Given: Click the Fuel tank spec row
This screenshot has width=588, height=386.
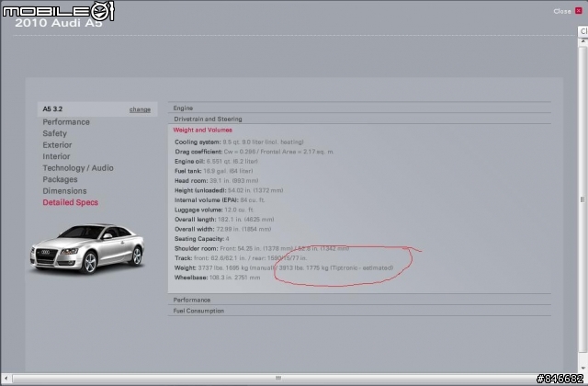Looking at the screenshot, I should (x=213, y=171).
